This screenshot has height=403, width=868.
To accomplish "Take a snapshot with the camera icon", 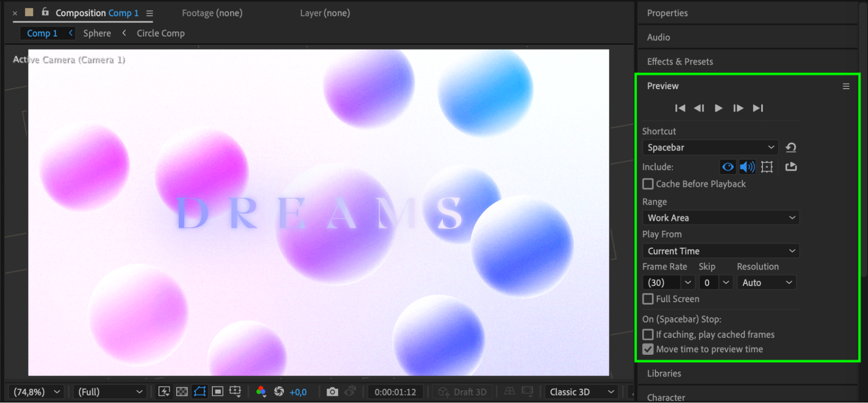I will tap(332, 392).
